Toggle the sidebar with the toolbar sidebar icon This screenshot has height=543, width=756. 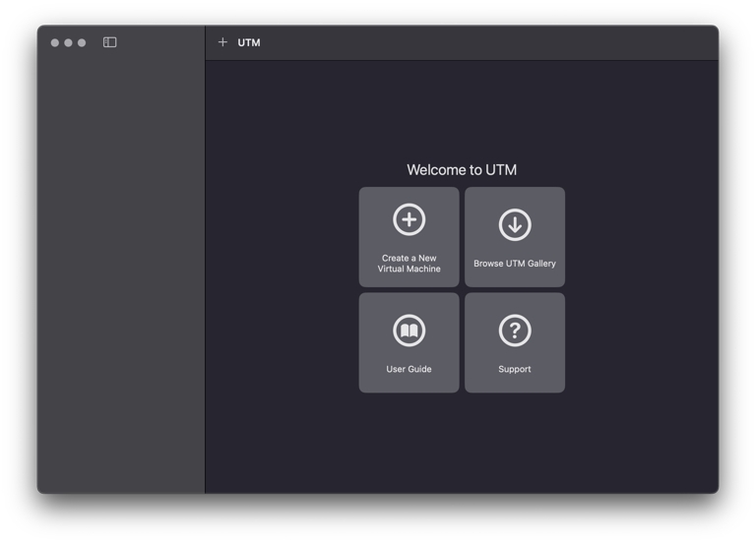110,42
